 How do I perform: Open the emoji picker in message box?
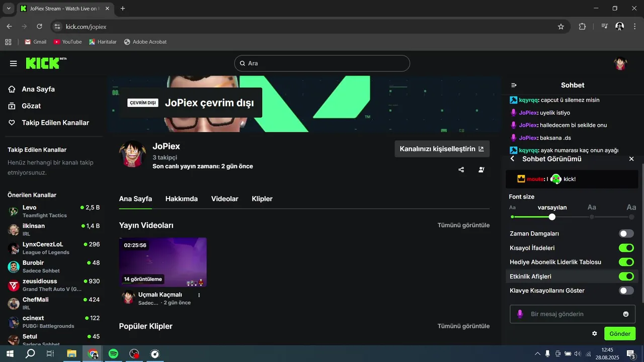pyautogui.click(x=626, y=314)
